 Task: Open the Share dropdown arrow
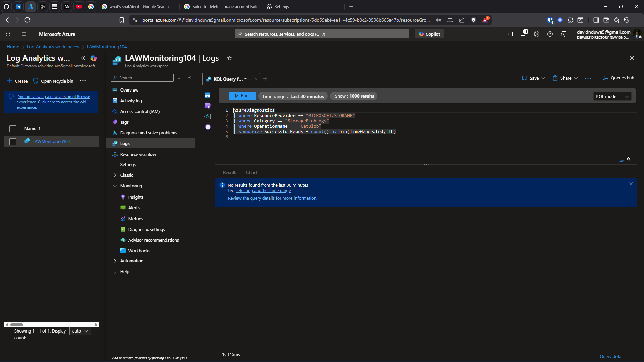click(576, 78)
